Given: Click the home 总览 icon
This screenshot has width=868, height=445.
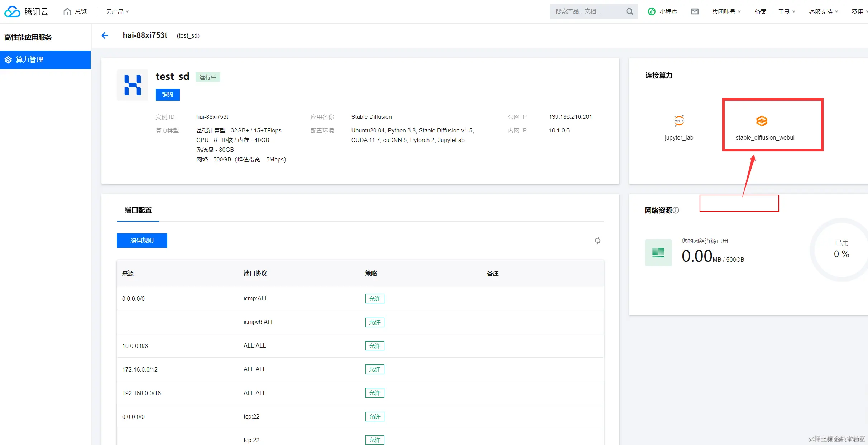Looking at the screenshot, I should 67,11.
